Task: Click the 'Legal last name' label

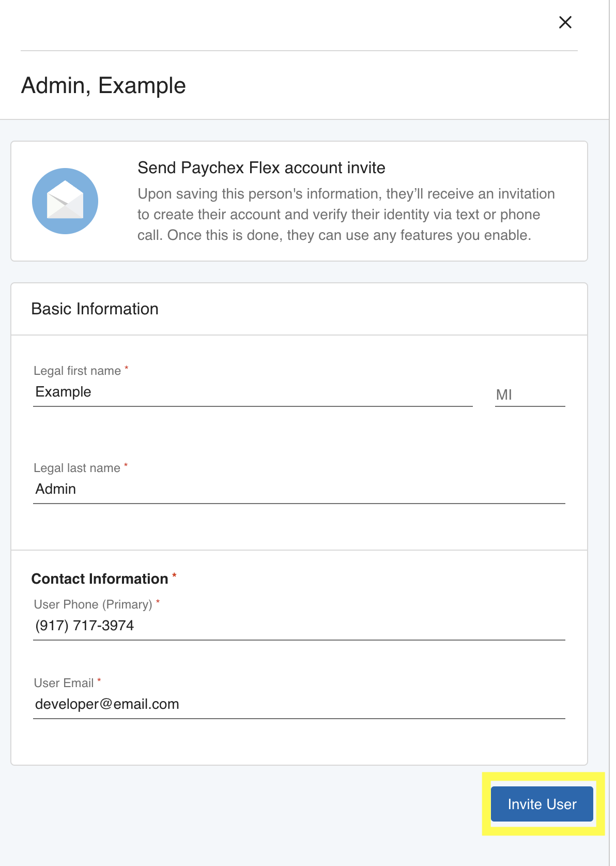Action: [77, 468]
